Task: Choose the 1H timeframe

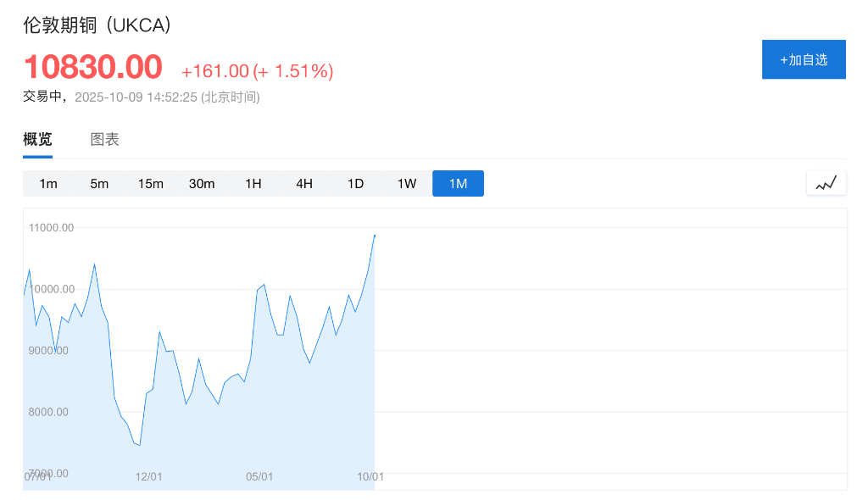Action: coord(253,184)
